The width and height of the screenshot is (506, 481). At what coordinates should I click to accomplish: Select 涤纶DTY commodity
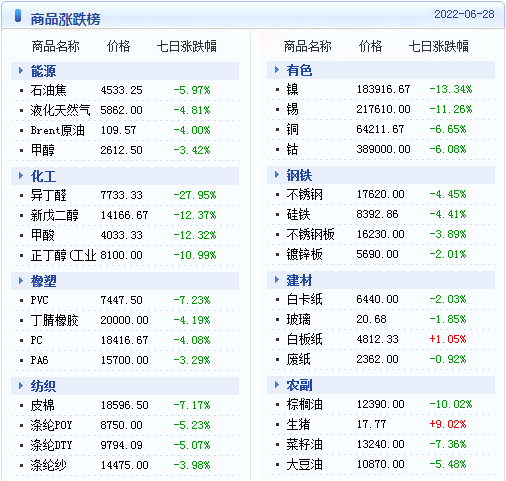coord(51,445)
